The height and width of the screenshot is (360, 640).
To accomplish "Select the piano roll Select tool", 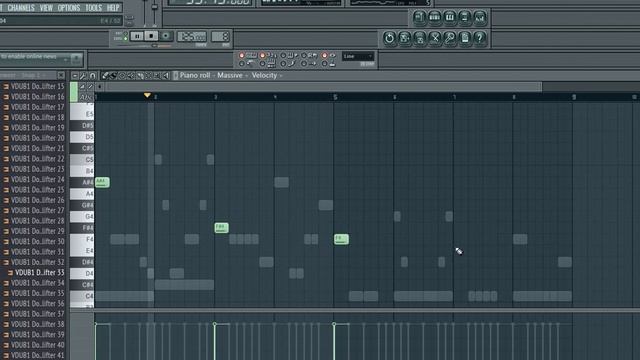I will [148, 76].
